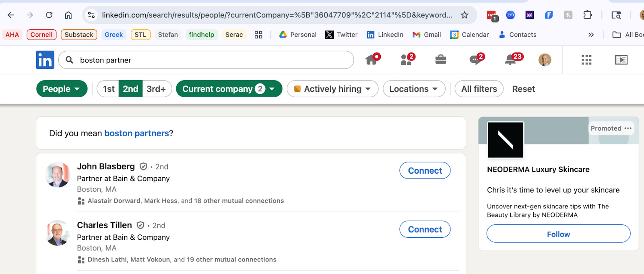
Task: Expand the Locations filter dropdown
Action: point(414,89)
